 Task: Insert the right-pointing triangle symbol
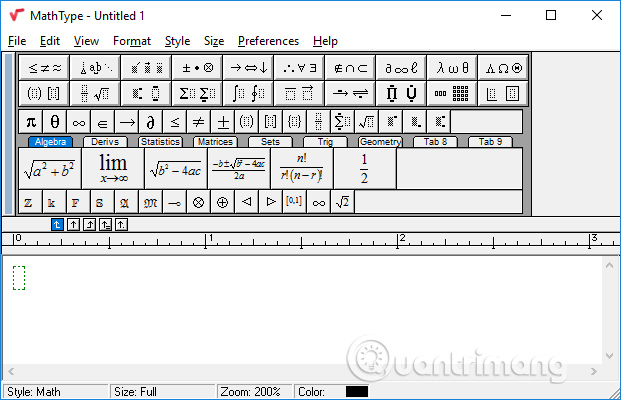(270, 202)
